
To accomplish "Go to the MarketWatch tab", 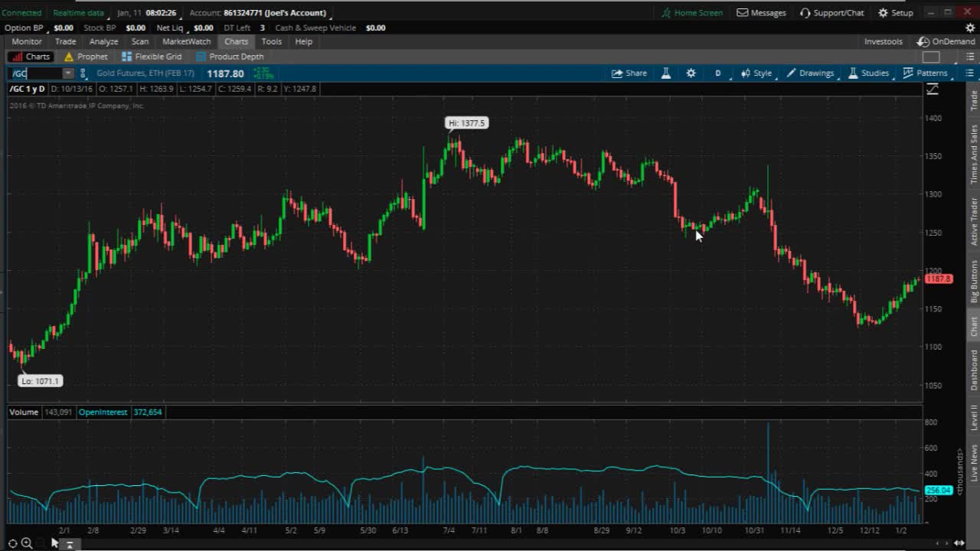I will point(186,41).
